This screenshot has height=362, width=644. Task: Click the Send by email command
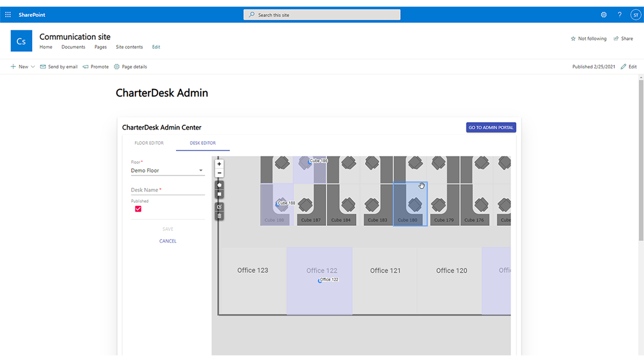(59, 67)
